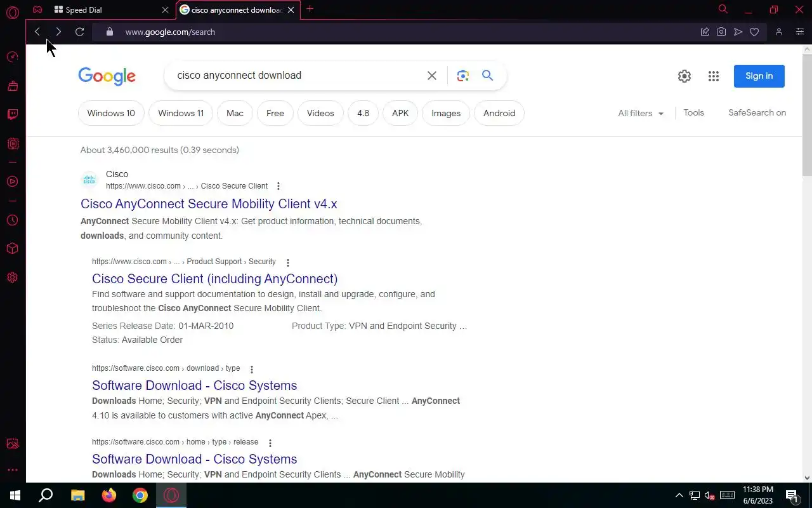The height and width of the screenshot is (508, 812).
Task: Filter results by Windows 11 chip
Action: pyautogui.click(x=181, y=113)
